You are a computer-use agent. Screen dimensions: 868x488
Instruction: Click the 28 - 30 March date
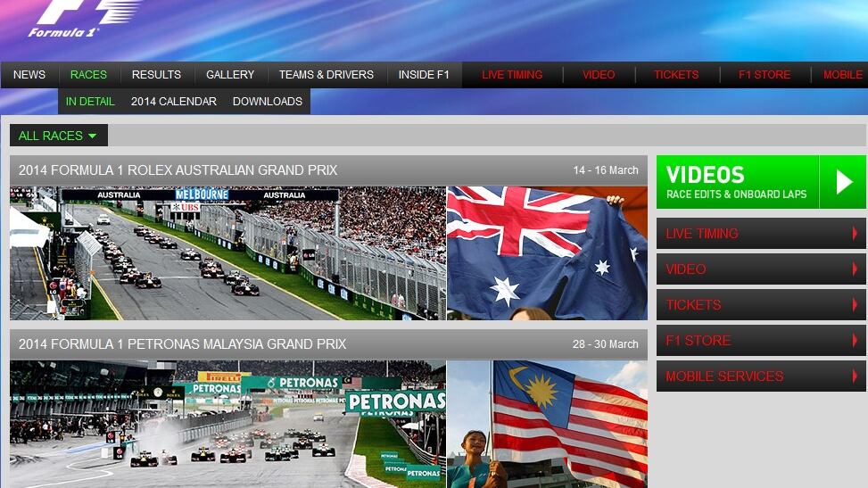tap(606, 344)
